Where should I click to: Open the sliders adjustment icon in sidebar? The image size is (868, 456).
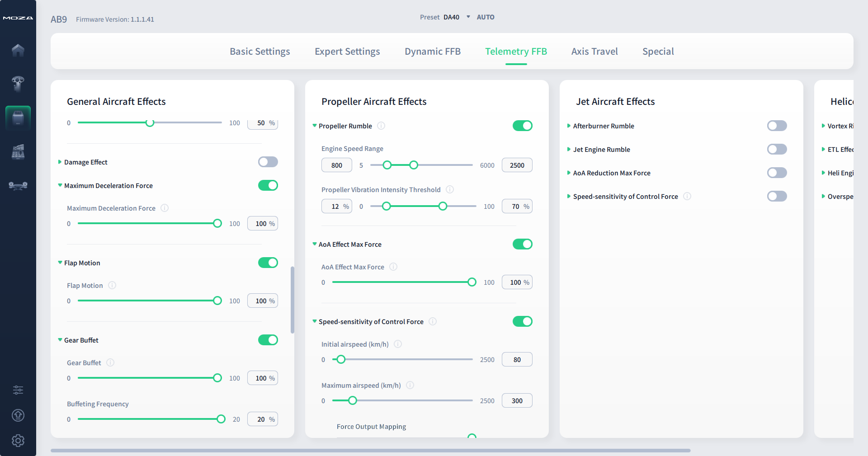pos(18,390)
